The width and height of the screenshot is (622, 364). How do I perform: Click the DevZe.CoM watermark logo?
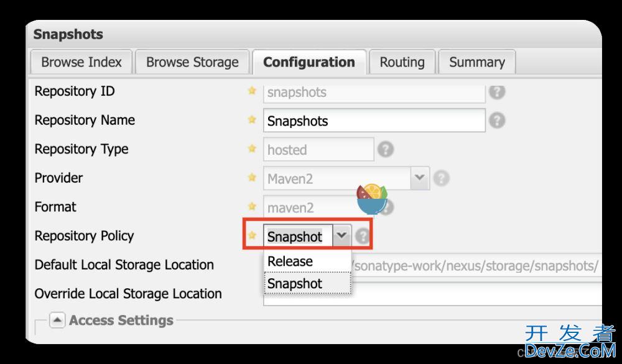(x=570, y=342)
